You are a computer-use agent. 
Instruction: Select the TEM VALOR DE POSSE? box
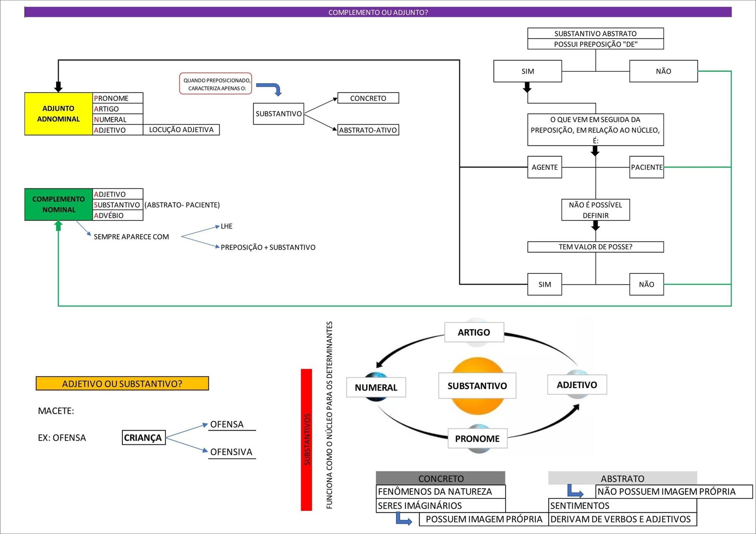(x=595, y=247)
